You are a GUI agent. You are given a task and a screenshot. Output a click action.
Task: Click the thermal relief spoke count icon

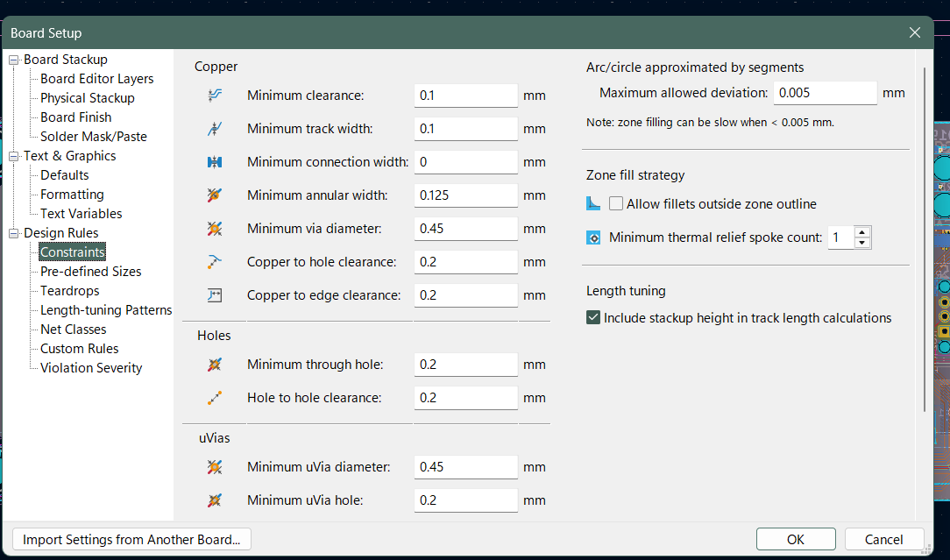(x=593, y=237)
